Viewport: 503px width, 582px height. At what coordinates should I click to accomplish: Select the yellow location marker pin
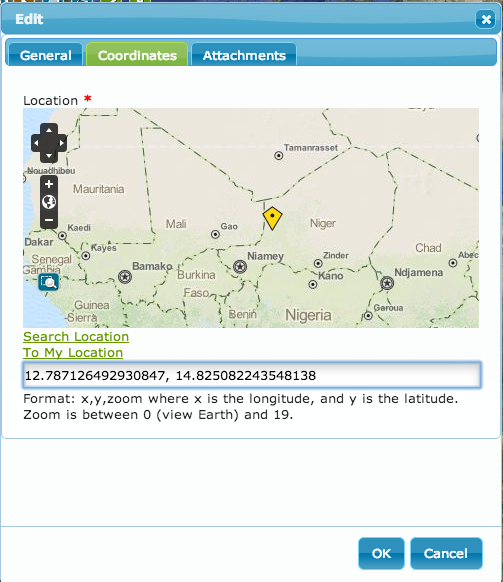(x=272, y=218)
